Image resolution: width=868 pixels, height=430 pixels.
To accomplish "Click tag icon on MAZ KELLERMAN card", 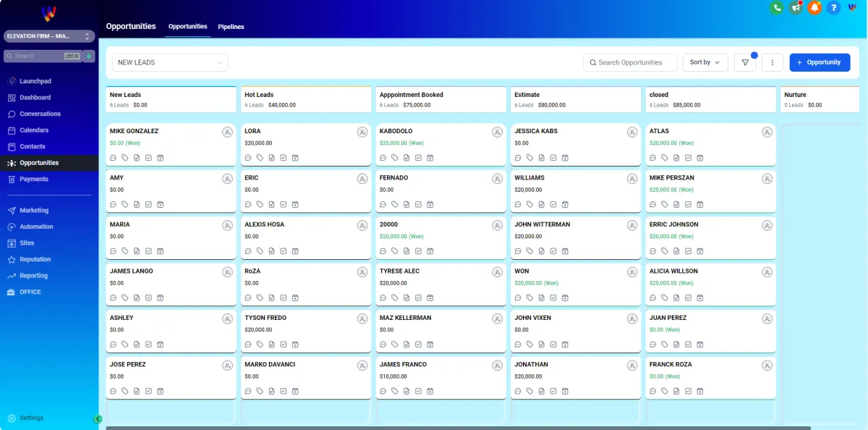I will click(395, 344).
